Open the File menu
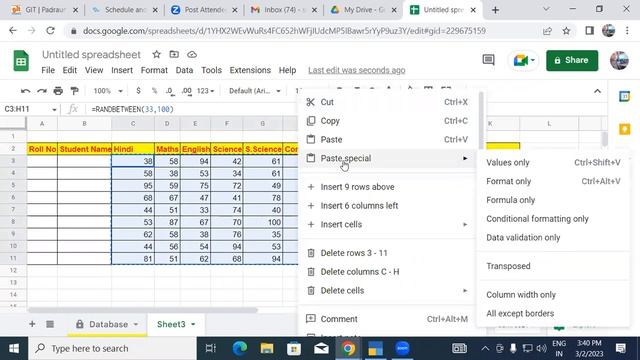 [x=48, y=70]
